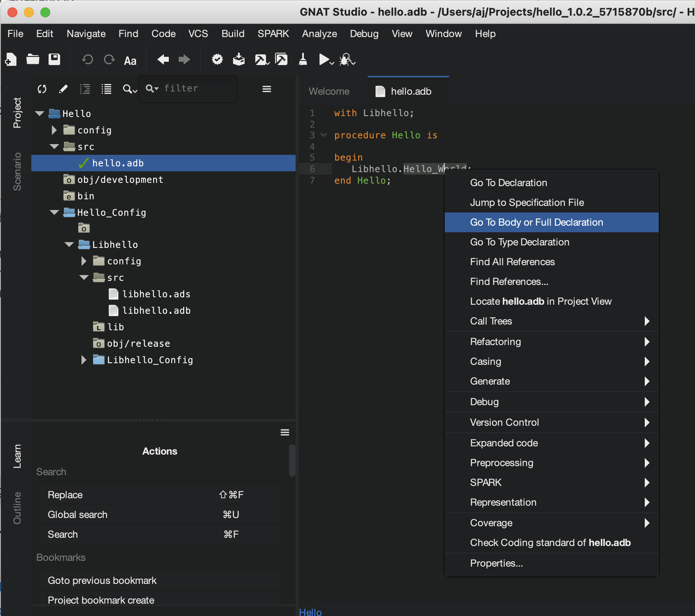Collapse the Hello_Config project node
695x616 pixels.
coord(54,212)
